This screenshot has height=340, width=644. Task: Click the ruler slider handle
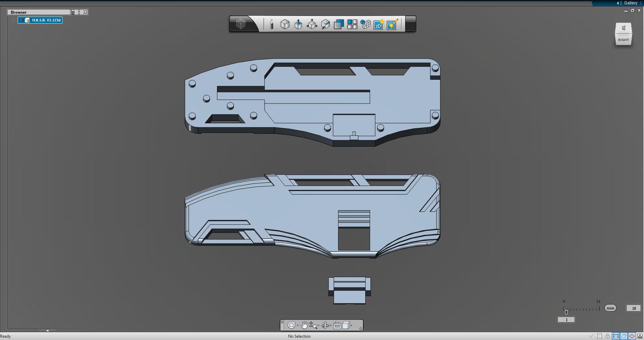point(566,312)
